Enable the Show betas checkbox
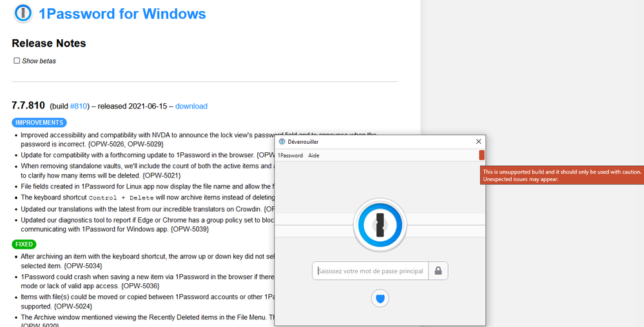This screenshot has height=327, width=644. (17, 61)
